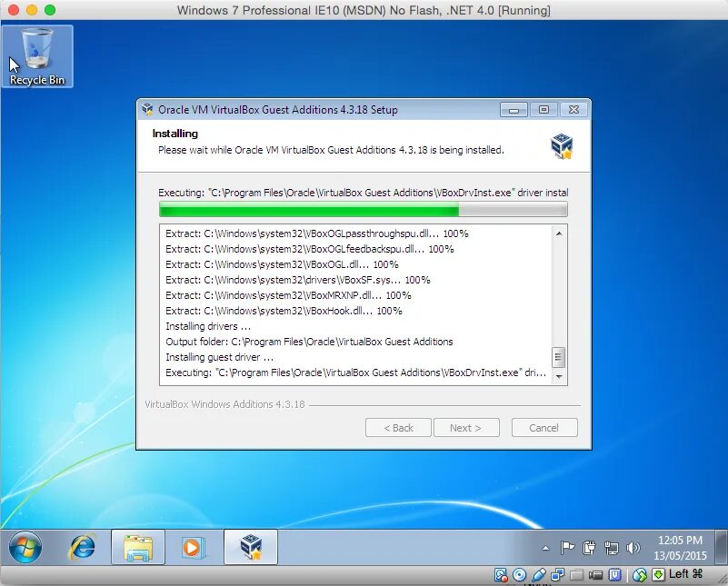Click log scrollbar down arrow
The image size is (728, 586).
tap(559, 376)
